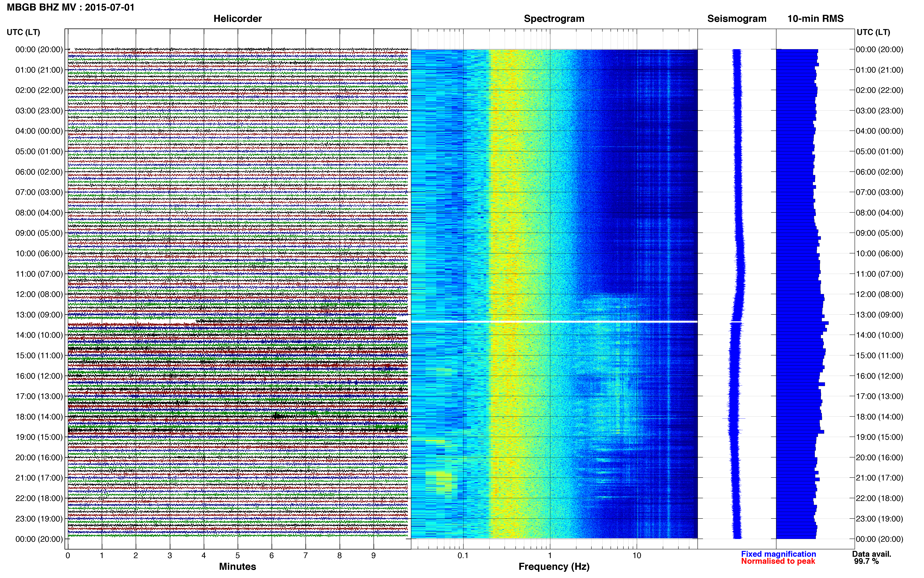Viewport: 924px width, 578px height.
Task: Click the plot title MBGB BHZ MV : 2015-07-01
Action: [71, 7]
